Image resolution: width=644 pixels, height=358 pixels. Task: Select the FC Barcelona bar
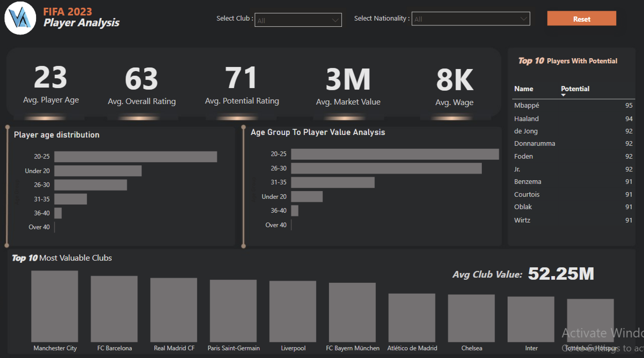(x=114, y=309)
